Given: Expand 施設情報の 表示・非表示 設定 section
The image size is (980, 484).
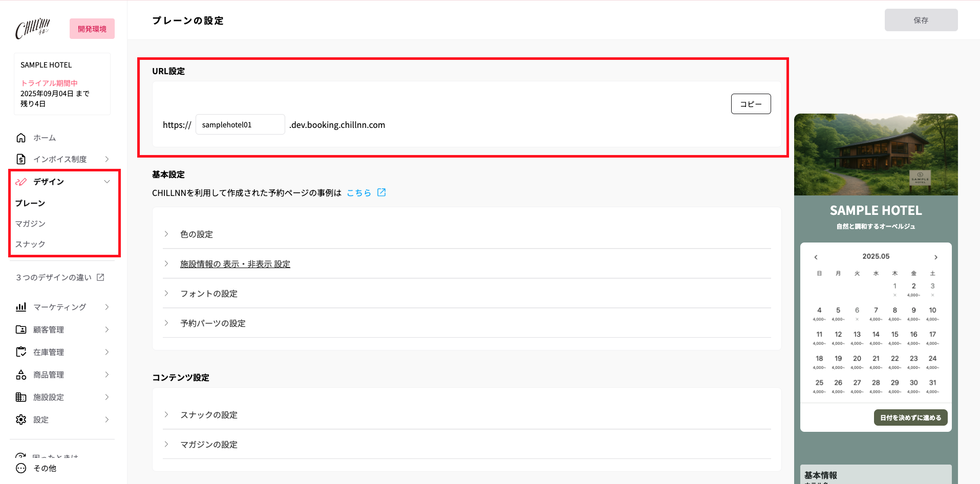Looking at the screenshot, I should tap(466, 264).
